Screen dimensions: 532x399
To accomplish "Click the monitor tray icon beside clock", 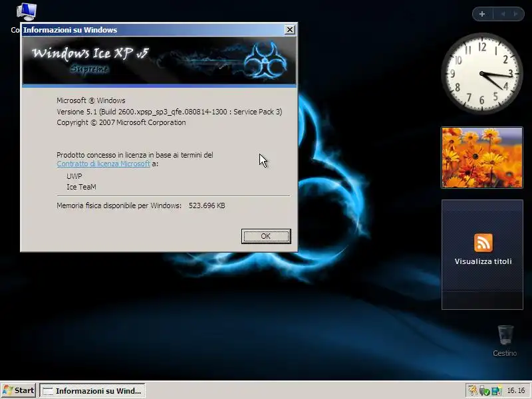I will click(x=497, y=391).
